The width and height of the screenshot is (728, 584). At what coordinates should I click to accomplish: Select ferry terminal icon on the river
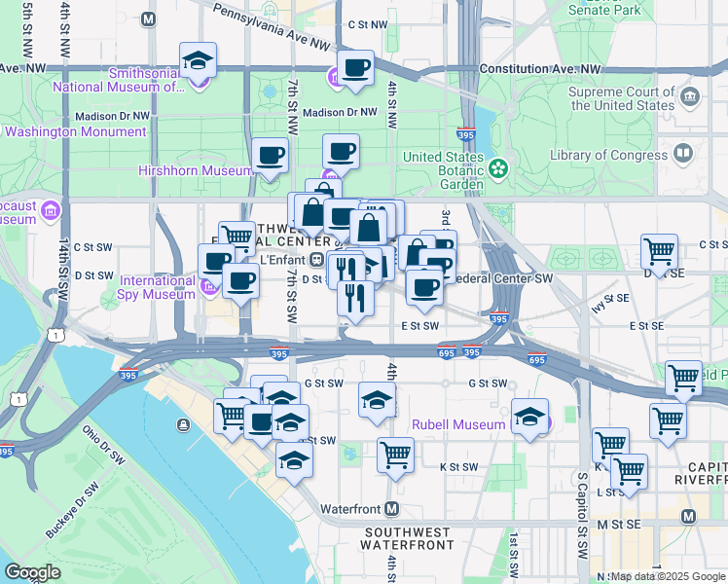point(183,424)
